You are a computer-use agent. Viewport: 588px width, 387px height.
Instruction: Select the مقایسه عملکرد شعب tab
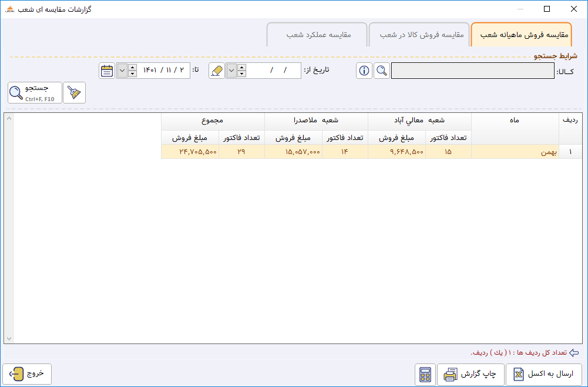coord(317,35)
